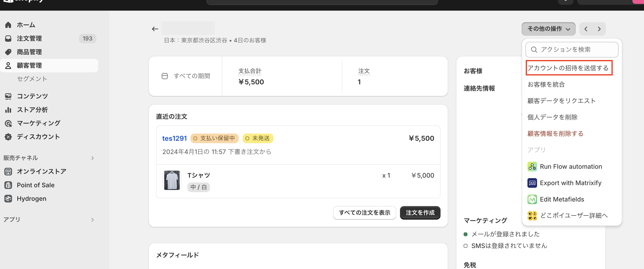
Task: Select the ディスカウント icon
Action: 8,137
